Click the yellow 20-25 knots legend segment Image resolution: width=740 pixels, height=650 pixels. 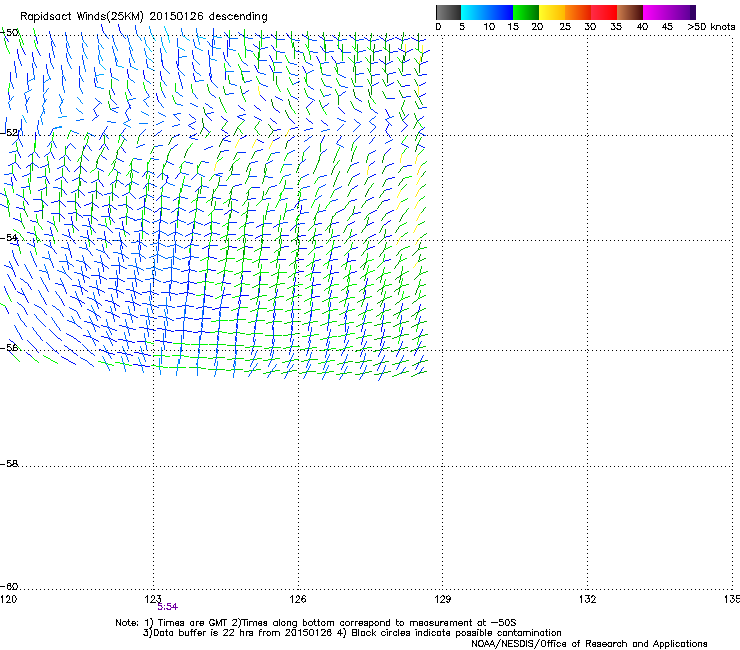552,12
